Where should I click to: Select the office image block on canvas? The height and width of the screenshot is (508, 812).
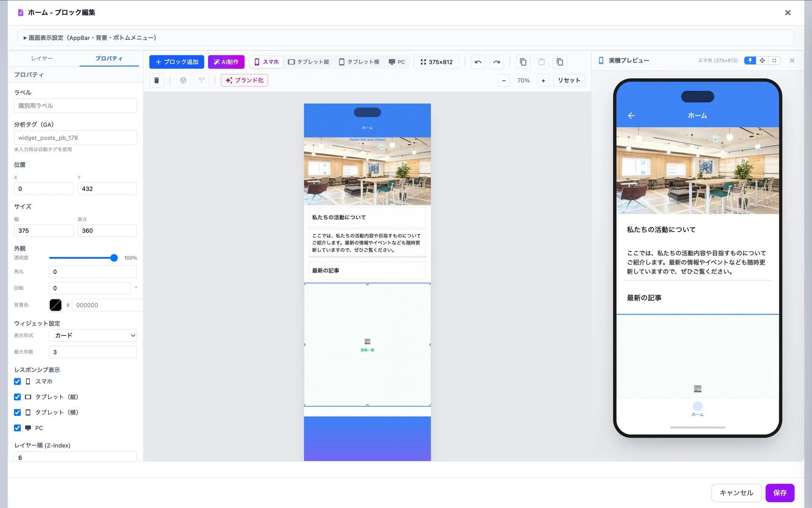pyautogui.click(x=367, y=171)
